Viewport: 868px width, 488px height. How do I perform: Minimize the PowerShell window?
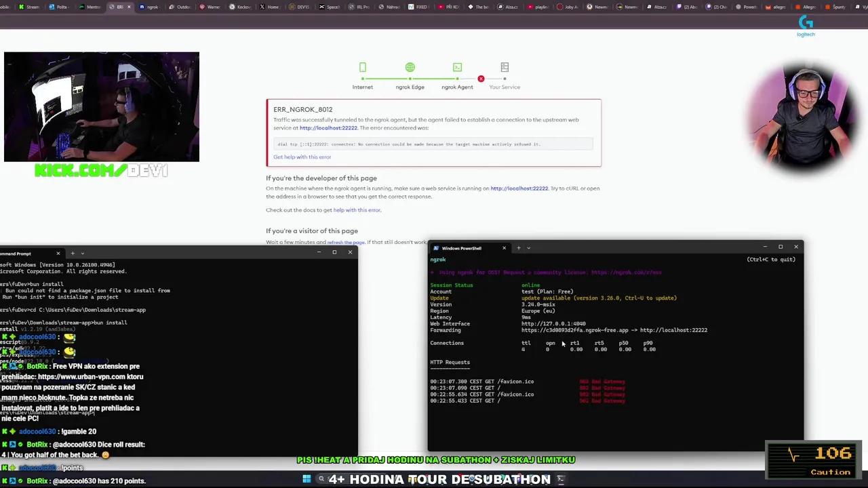coord(765,247)
